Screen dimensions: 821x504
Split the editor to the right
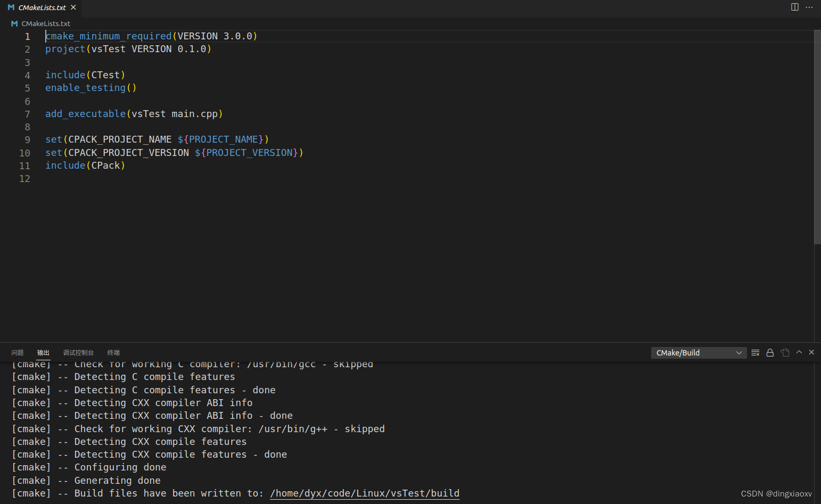pyautogui.click(x=794, y=7)
